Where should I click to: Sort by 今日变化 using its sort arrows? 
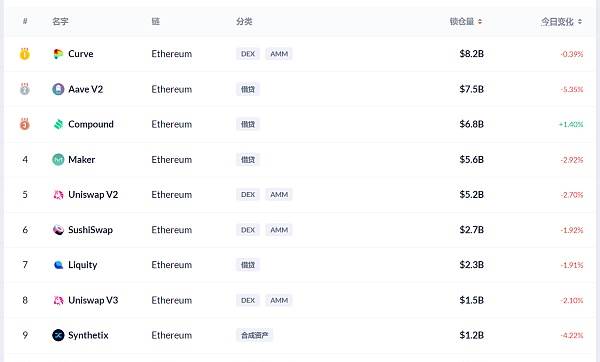click(x=580, y=22)
